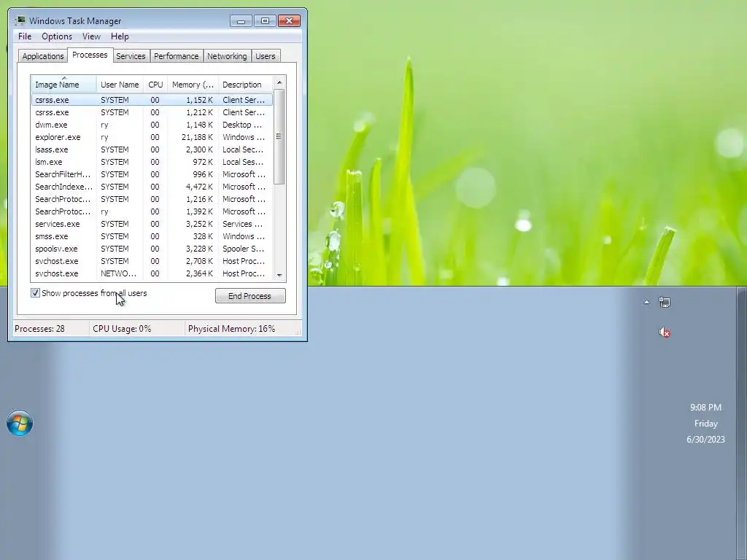Select the smss.exe process
Screen dimensions: 747x560
(x=152, y=236)
